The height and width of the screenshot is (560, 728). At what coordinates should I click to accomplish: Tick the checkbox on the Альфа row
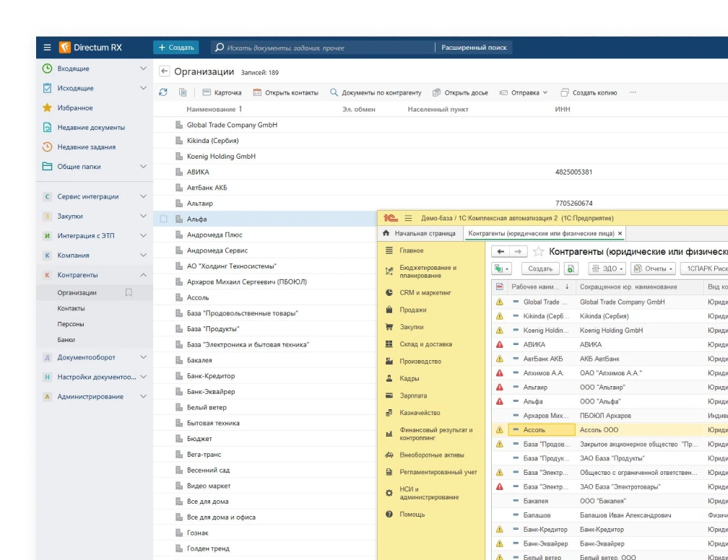[163, 219]
